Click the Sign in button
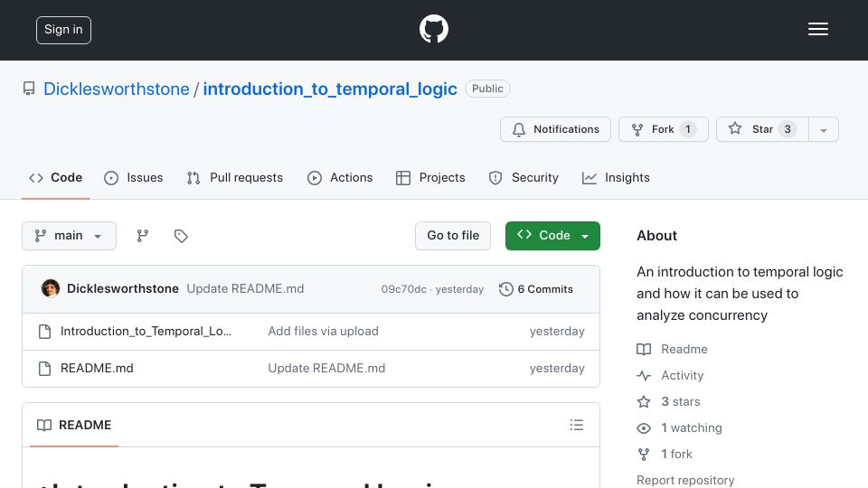 click(63, 30)
